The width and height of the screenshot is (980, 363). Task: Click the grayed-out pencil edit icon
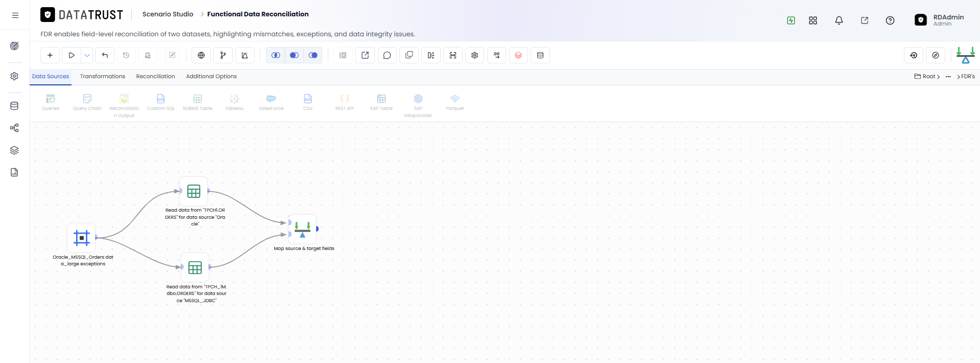[172, 55]
